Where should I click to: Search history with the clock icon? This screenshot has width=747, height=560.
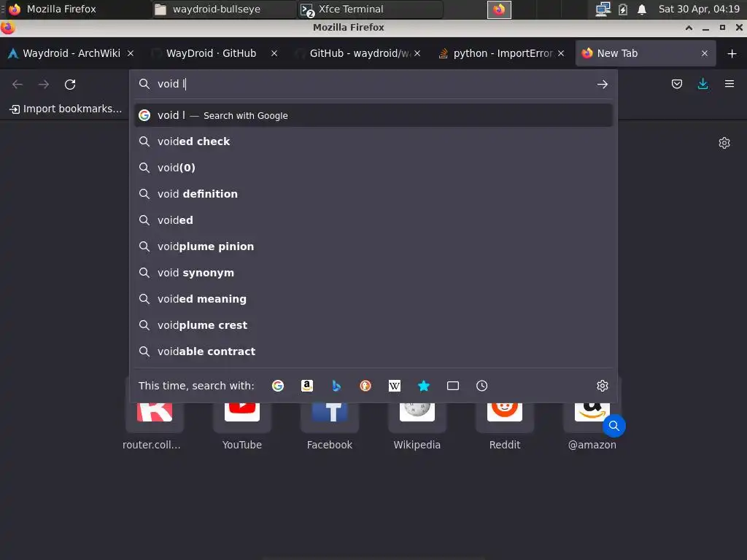[x=481, y=386]
